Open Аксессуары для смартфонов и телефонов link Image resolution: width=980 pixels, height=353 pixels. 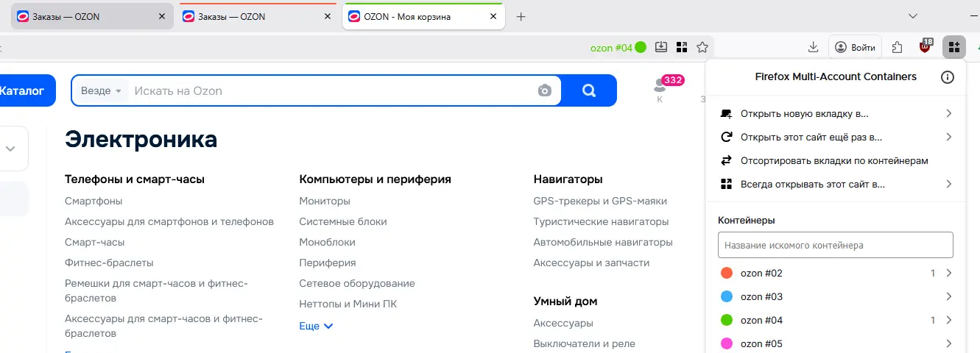coord(169,221)
